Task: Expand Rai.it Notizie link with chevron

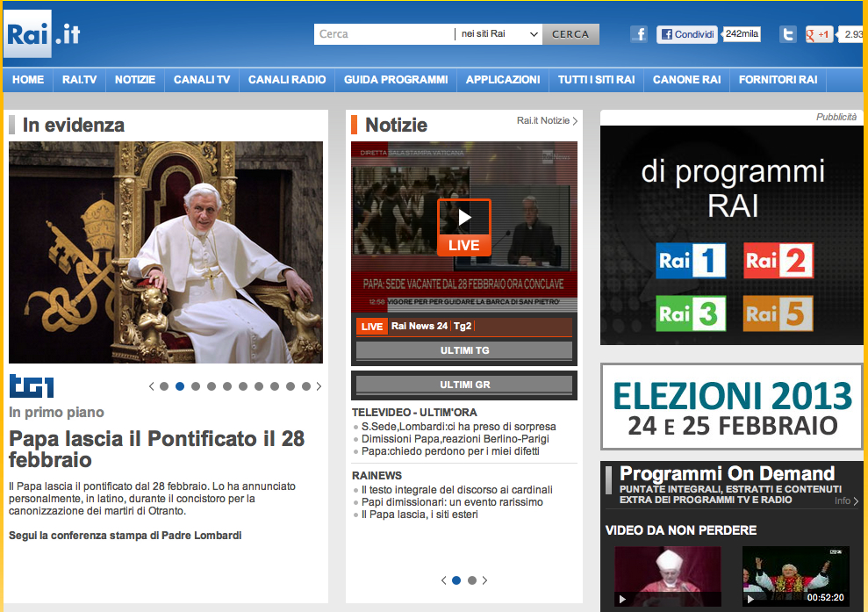Action: coord(547,121)
